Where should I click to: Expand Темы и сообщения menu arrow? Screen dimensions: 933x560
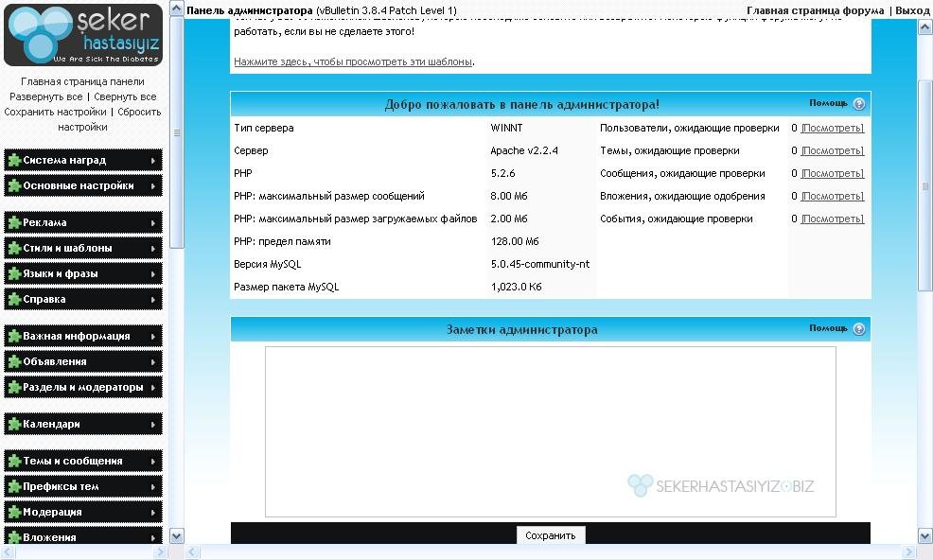pos(153,462)
